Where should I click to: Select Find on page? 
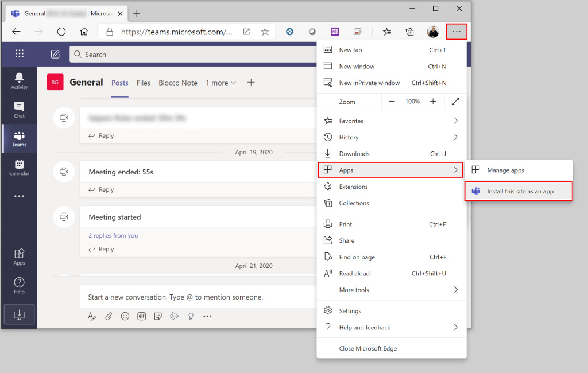[392, 257]
